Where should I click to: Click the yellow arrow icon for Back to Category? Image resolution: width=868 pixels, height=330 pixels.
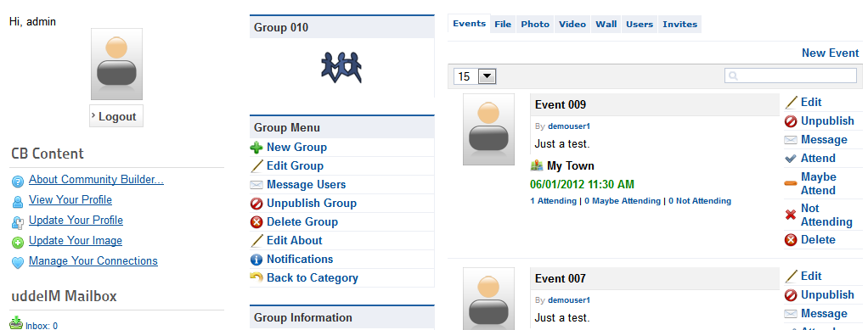256,277
